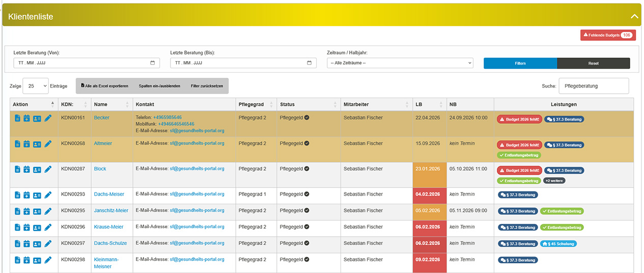
Task: Select the 23.01.2026 LB date cell
Action: 430,175
